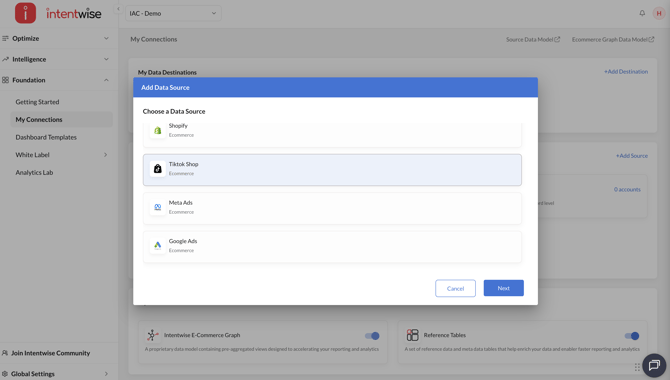The width and height of the screenshot is (670, 380).
Task: Click the Choose a Data Source heading
Action: pos(174,111)
